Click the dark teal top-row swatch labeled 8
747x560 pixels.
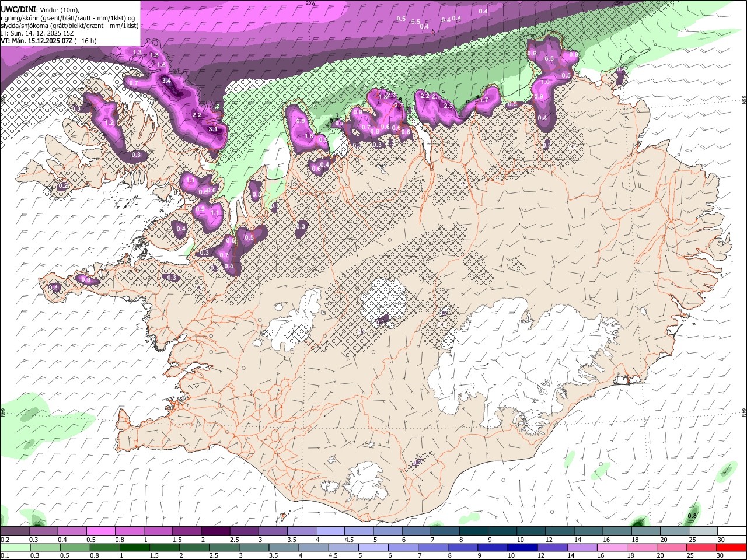pos(474,531)
